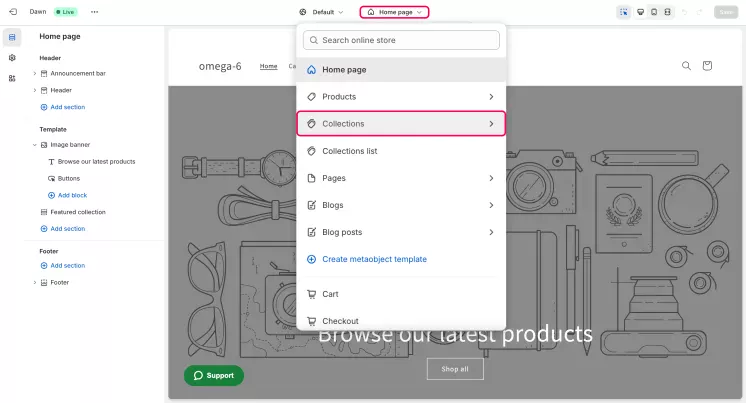Open the Default theme context dropdown

[321, 12]
